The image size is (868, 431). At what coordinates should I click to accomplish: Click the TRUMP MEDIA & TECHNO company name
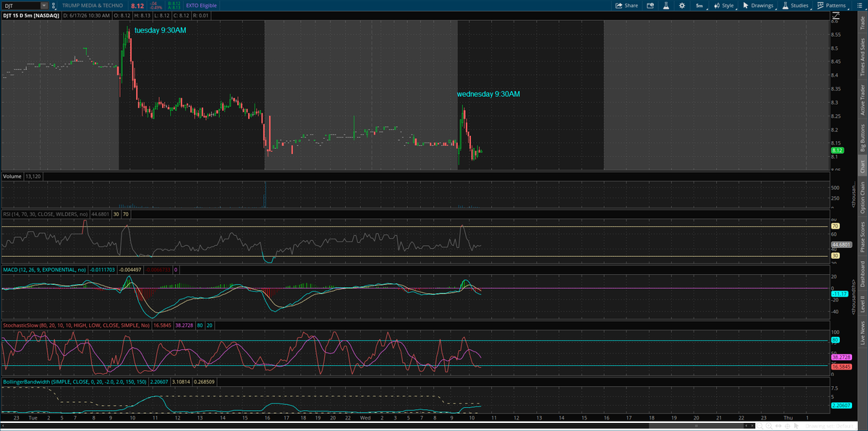pyautogui.click(x=93, y=6)
